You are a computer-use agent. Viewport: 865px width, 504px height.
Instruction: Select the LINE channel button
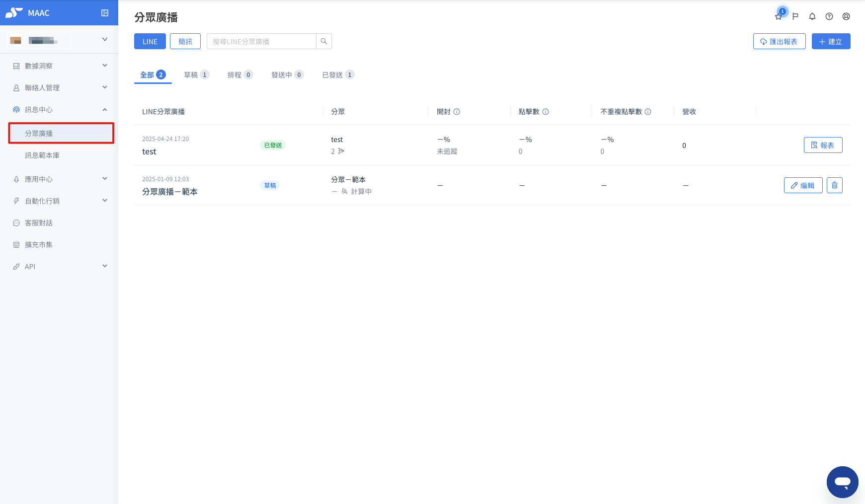[150, 41]
